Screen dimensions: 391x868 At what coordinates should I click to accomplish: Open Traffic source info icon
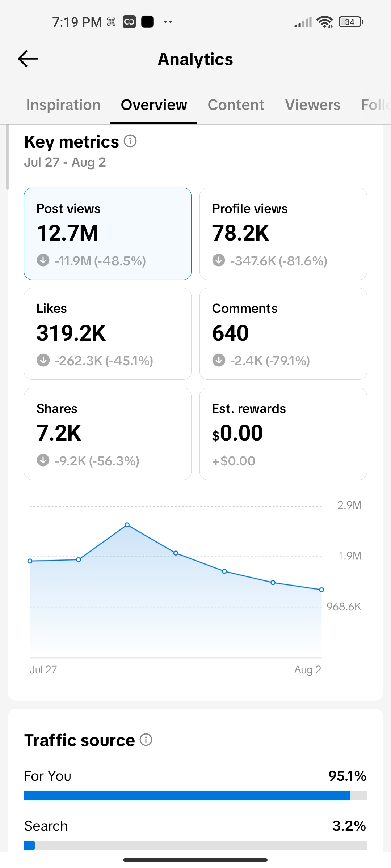point(146,740)
